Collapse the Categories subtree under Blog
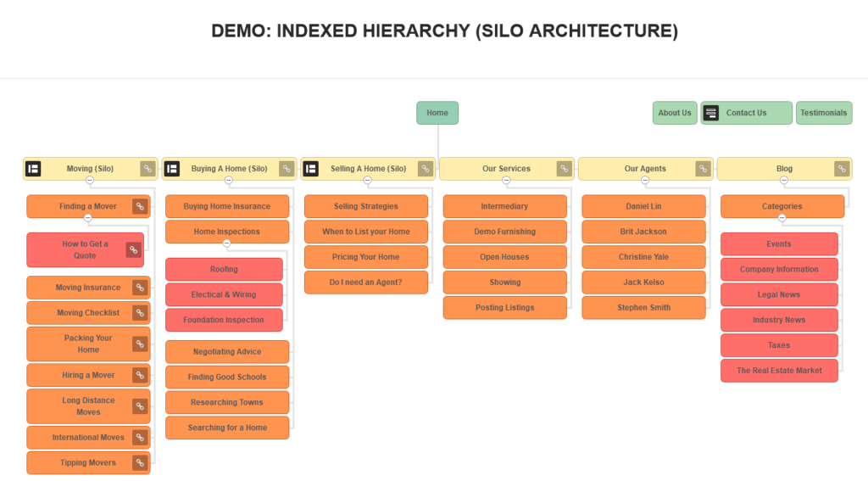Screen dimensions: 868x481 coord(782,218)
